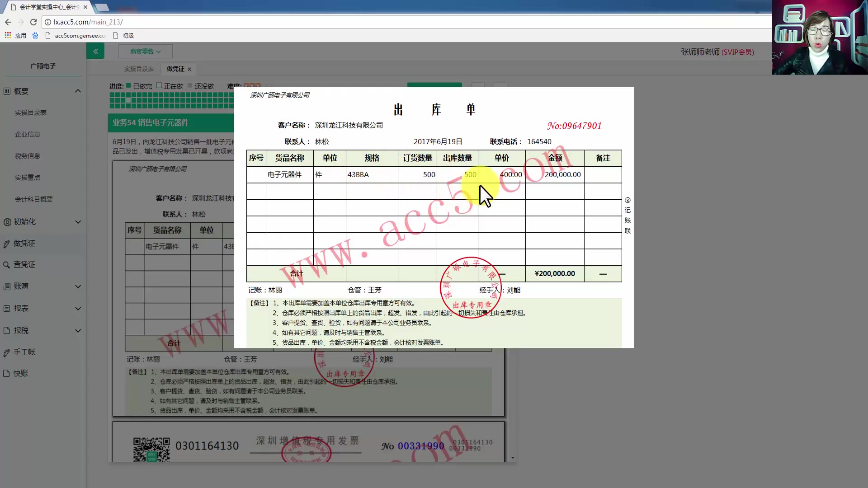
Task: Click browser back arrow
Action: 8,22
